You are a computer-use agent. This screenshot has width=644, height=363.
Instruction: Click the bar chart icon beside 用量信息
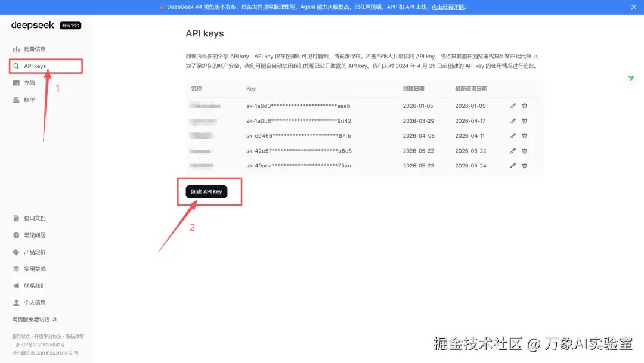click(16, 49)
